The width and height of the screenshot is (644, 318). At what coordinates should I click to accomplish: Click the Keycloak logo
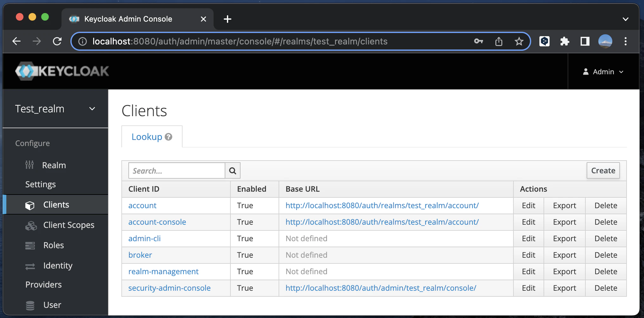coord(62,71)
